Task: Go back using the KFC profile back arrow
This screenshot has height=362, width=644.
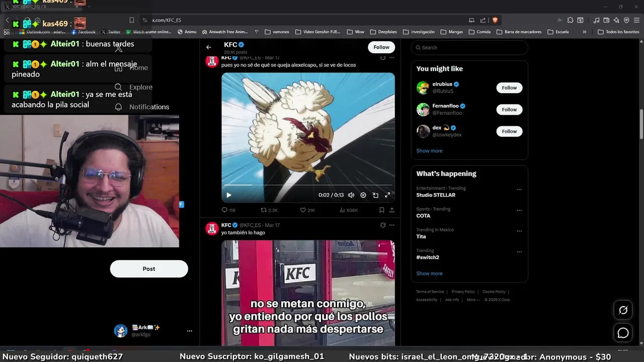Action: 209,47
